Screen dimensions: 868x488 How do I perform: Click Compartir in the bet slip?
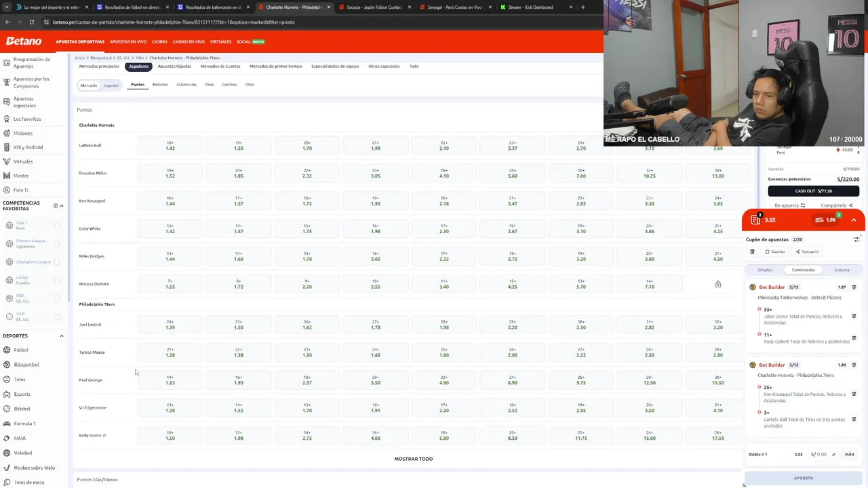(808, 251)
